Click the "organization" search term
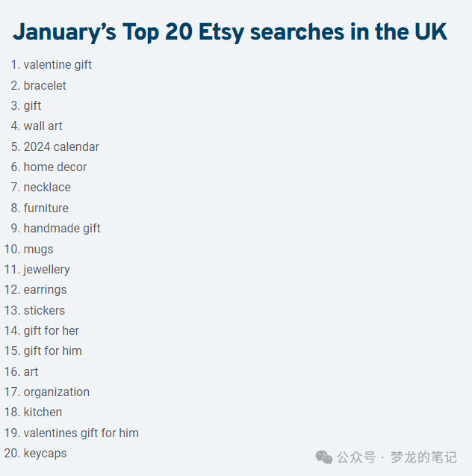The image size is (472, 476). point(56,392)
